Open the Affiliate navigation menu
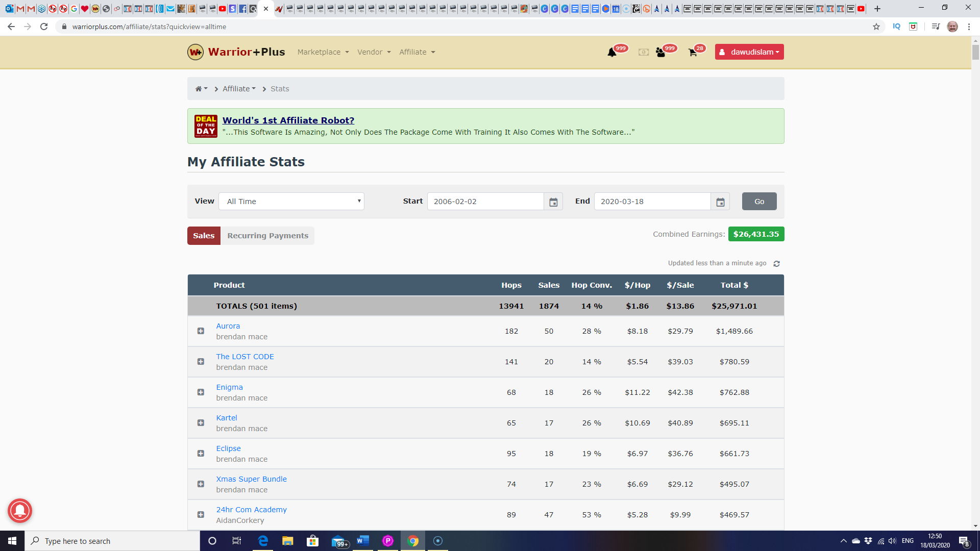The width and height of the screenshot is (980, 551). [x=417, y=52]
